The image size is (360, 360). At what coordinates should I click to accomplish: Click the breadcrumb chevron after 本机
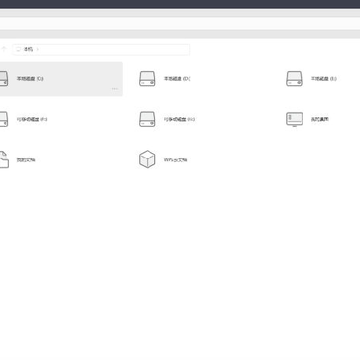coord(37,49)
